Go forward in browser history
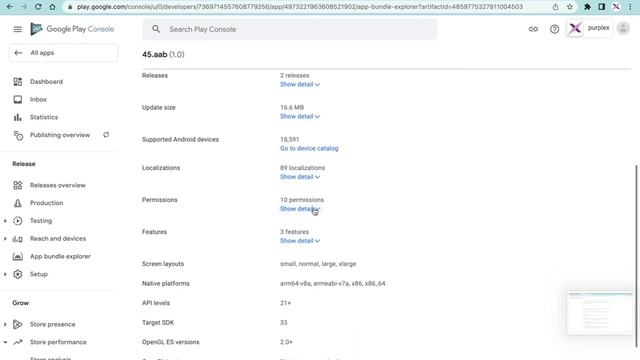640x360 pixels. (24, 7)
